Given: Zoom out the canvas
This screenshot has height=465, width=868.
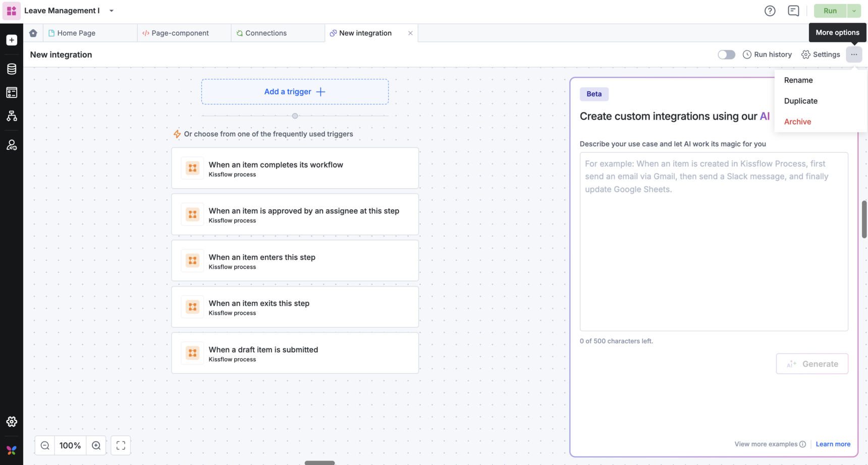Looking at the screenshot, I should point(45,445).
